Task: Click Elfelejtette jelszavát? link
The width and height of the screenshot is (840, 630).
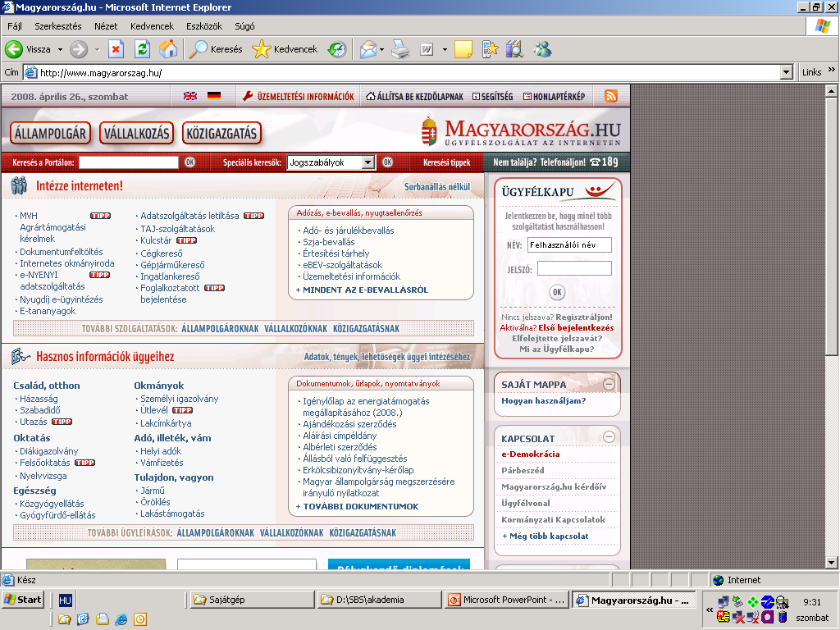Action: (557, 339)
